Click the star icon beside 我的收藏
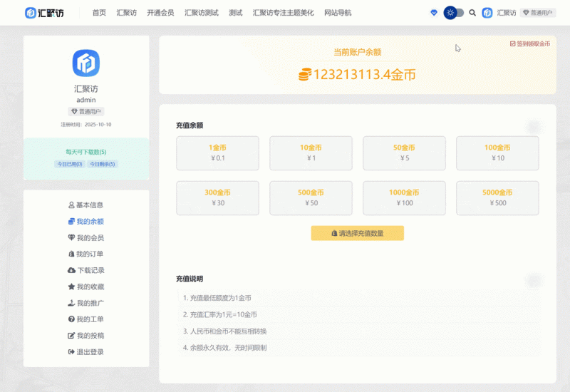Image resolution: width=570 pixels, height=392 pixels. (71, 287)
